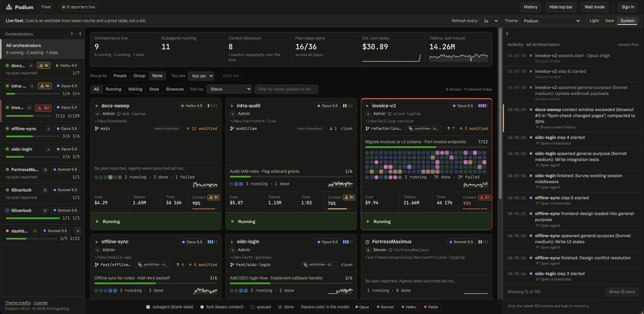Open the Theme Podium dropdown
Viewport: 644px width, 314px height.
(550, 21)
